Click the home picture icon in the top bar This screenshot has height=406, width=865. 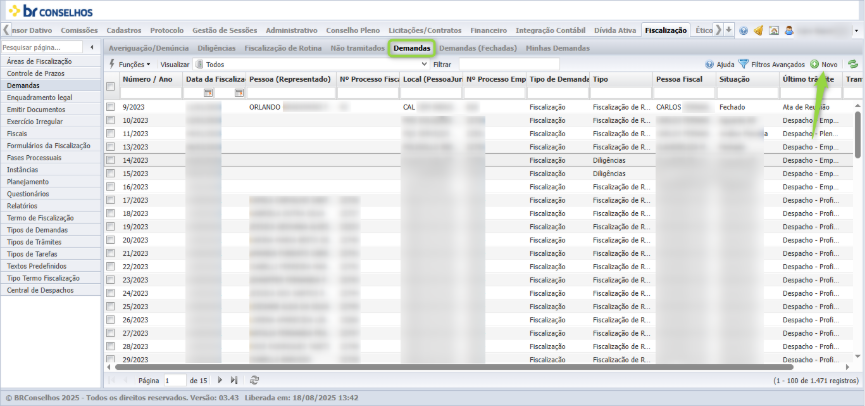click(773, 30)
